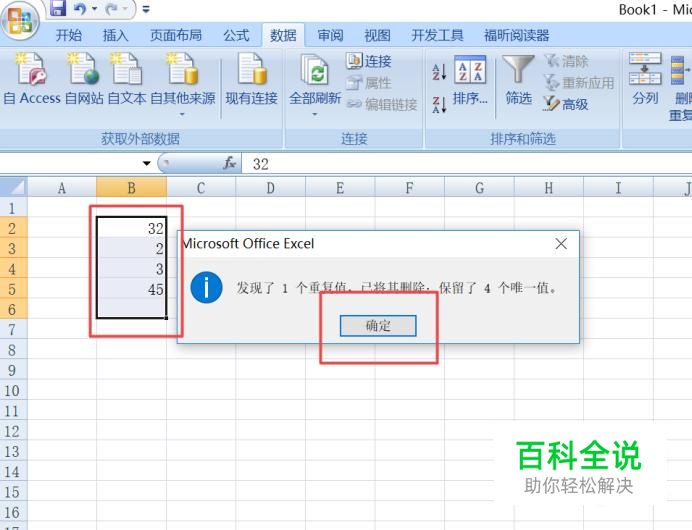Select the 数据 tab
This screenshot has width=692, height=530.
tap(283, 35)
